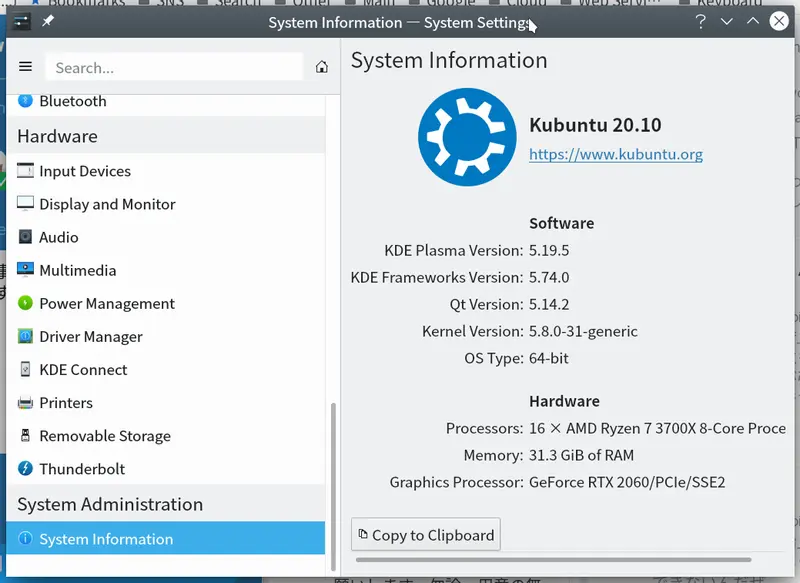Click the Kubuntu 20.10 heading
The image size is (800, 583).
595,125
